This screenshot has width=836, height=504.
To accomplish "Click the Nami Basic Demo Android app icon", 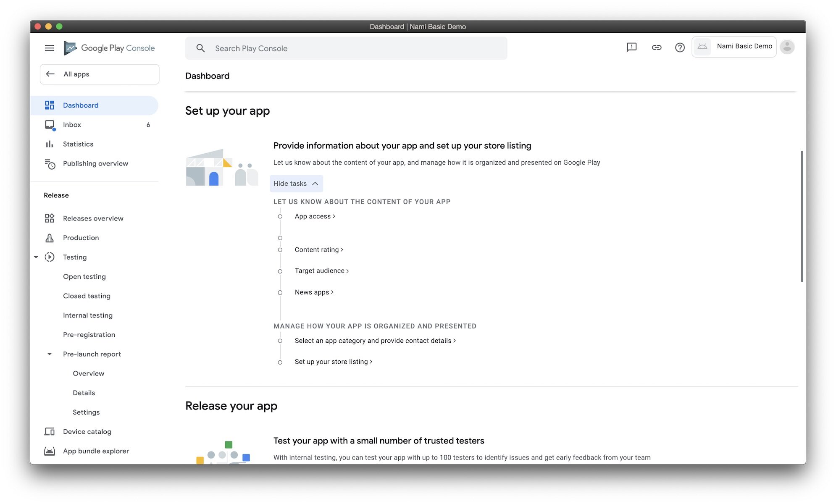I will (702, 47).
